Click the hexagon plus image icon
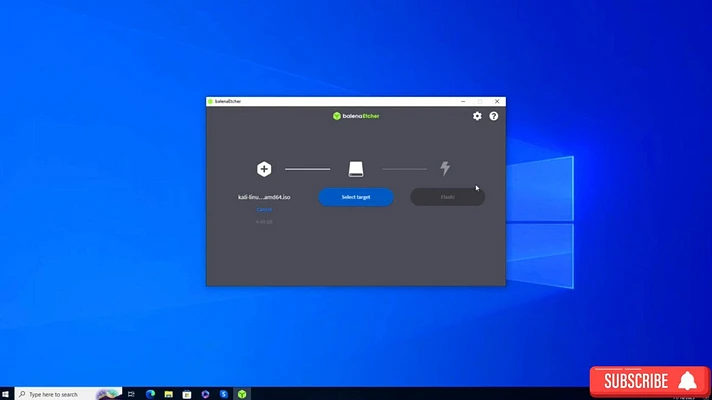712x400 pixels. point(264,169)
